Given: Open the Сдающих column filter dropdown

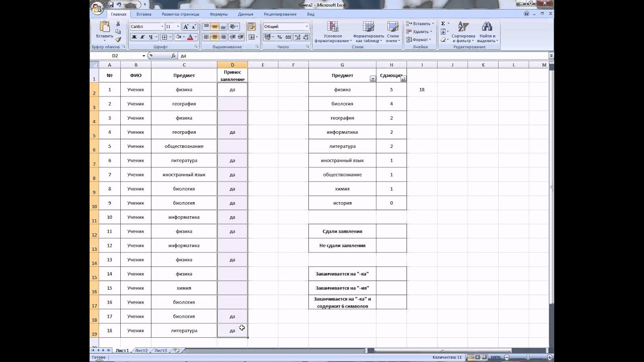Looking at the screenshot, I should [x=403, y=79].
